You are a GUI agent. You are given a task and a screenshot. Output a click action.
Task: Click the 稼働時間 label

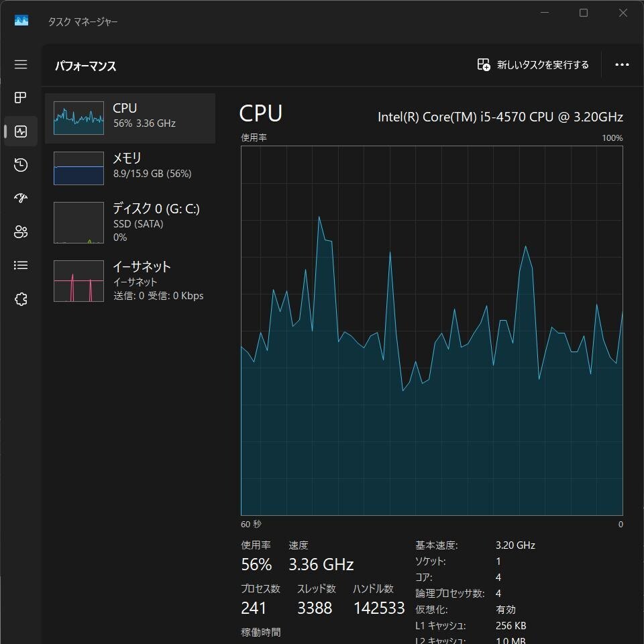[261, 632]
